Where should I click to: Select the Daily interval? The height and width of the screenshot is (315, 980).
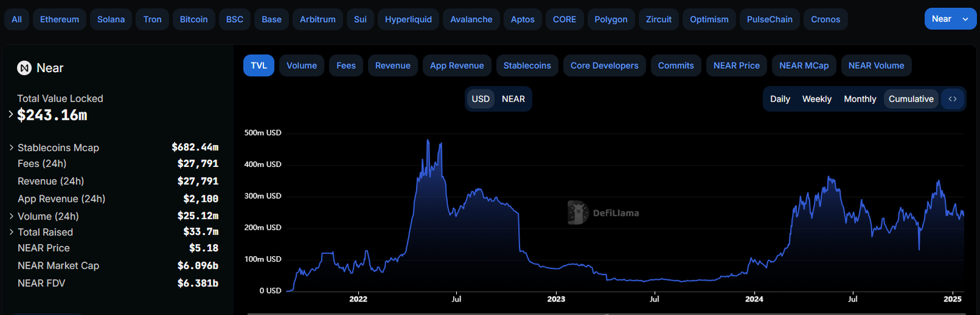pos(780,99)
